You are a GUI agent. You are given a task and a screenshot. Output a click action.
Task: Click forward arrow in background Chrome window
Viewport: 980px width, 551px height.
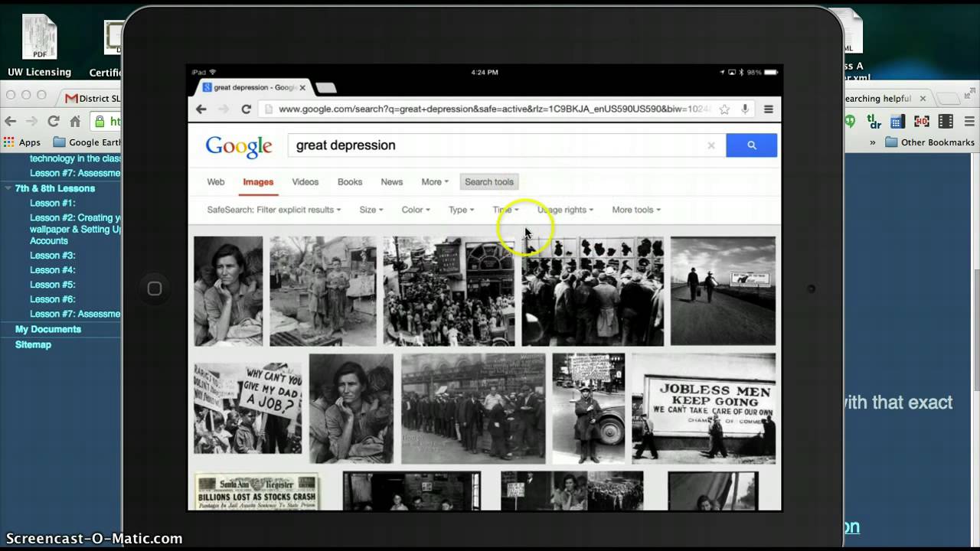(x=31, y=121)
